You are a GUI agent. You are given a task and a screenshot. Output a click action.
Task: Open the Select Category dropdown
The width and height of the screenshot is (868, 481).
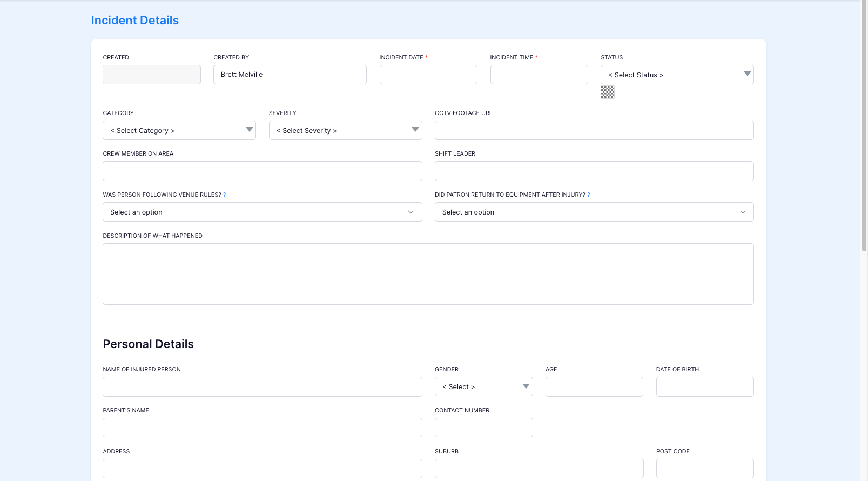(x=179, y=130)
